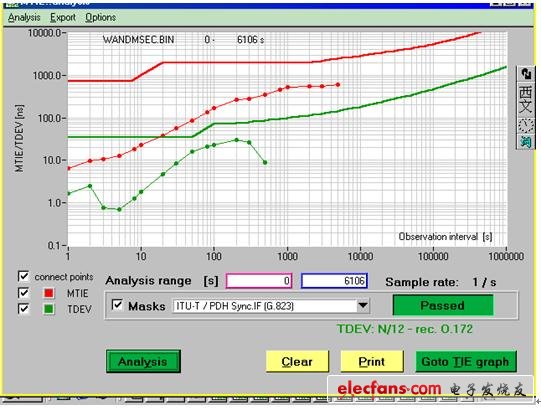Image resolution: width=541 pixels, height=409 pixels.
Task: Click the Print button
Action: pos(372,361)
